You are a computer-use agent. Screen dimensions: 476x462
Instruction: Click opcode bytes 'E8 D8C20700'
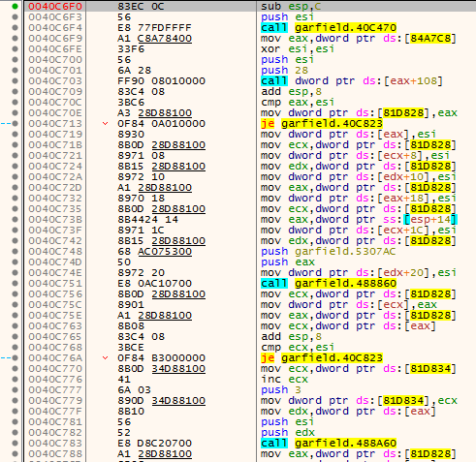[154, 444]
